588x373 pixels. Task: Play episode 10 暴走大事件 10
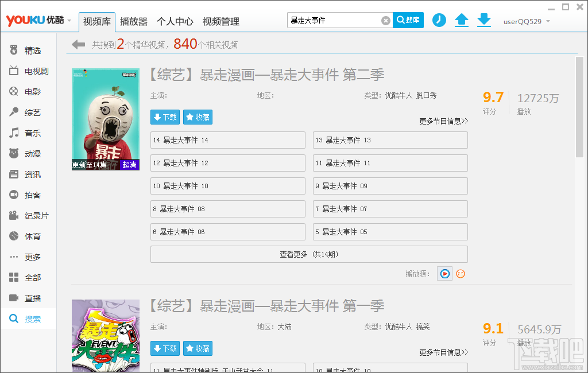point(227,186)
